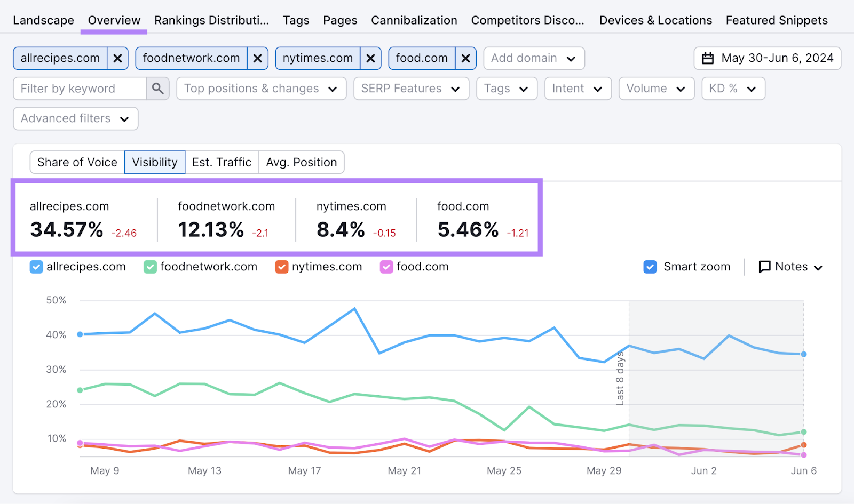The height and width of the screenshot is (504, 854).
Task: Click the last data point on Jun 6
Action: (x=803, y=354)
